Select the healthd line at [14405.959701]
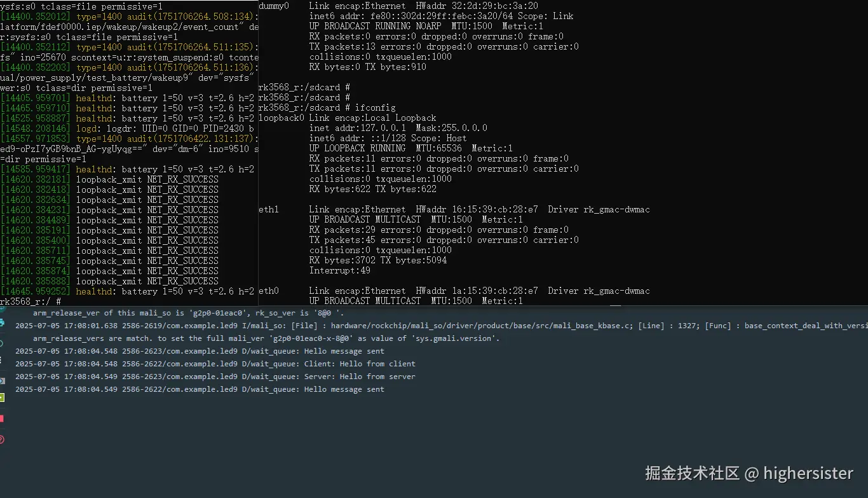 pos(128,98)
